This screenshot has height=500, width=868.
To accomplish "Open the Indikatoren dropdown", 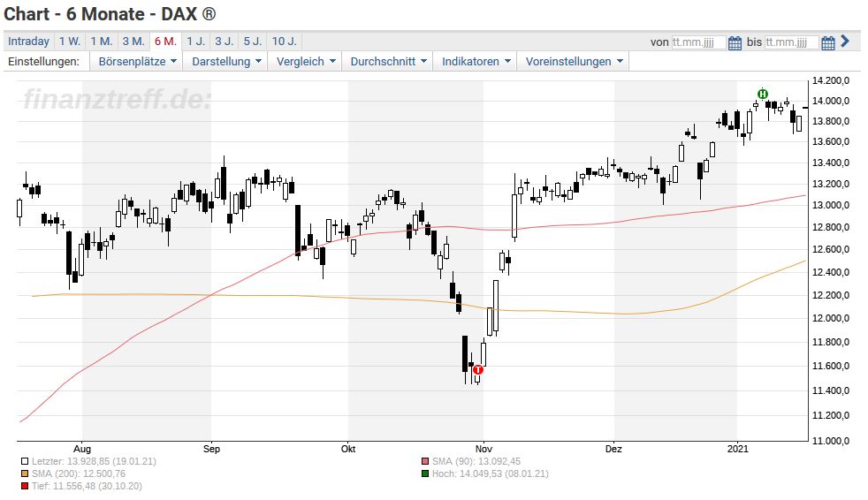I will 476,61.
